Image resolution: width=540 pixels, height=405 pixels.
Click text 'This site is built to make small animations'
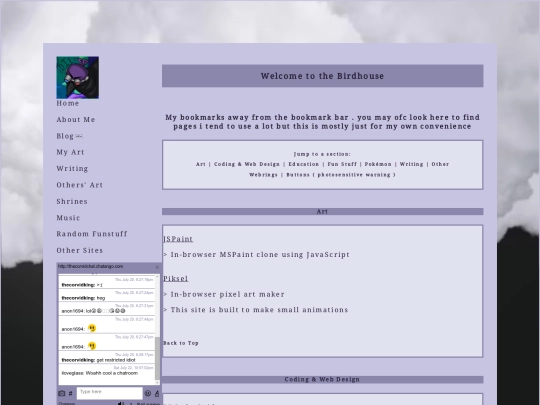(259, 310)
